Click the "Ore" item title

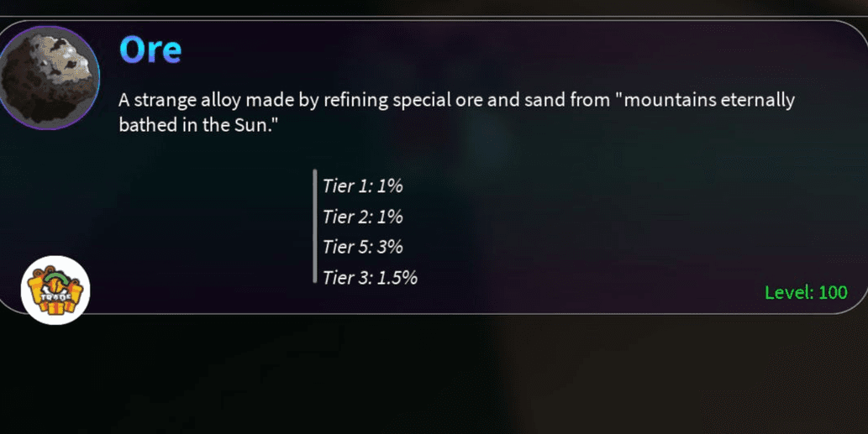tap(150, 50)
